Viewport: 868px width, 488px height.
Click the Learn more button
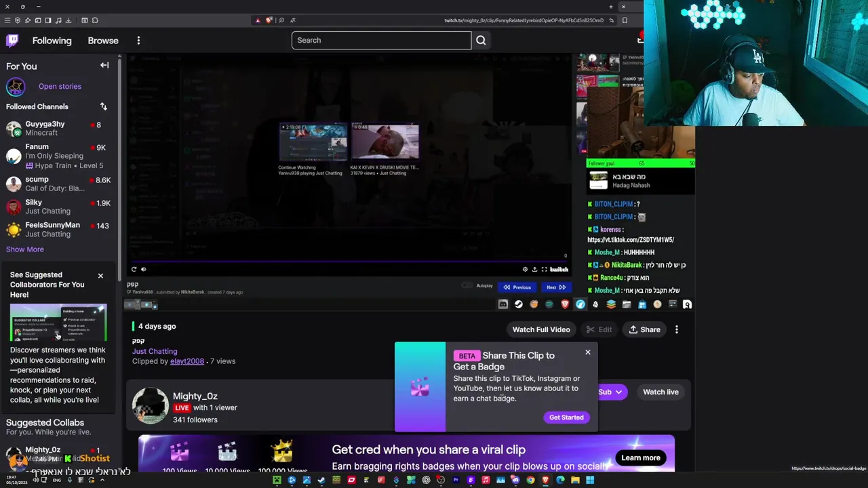point(641,457)
